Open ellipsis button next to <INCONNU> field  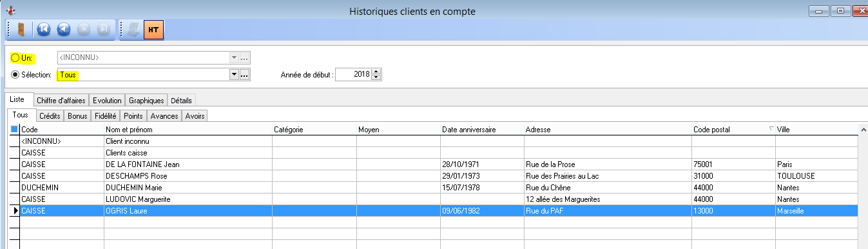245,57
